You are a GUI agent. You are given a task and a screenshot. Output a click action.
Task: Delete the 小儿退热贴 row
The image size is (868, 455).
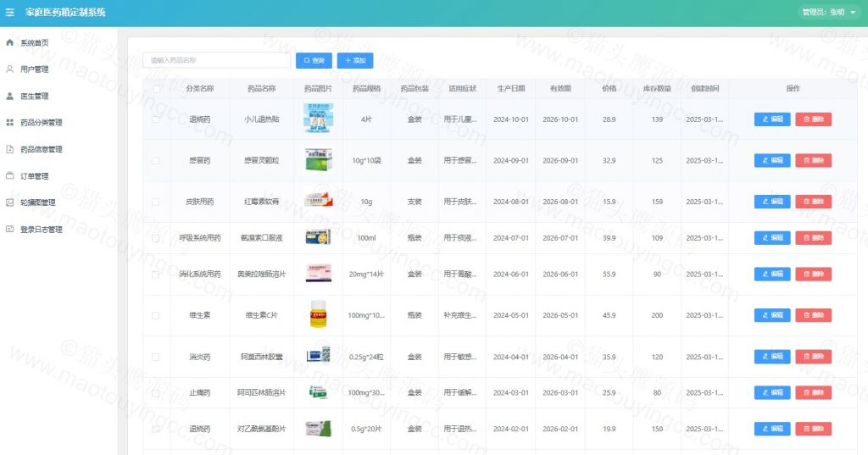(x=813, y=119)
